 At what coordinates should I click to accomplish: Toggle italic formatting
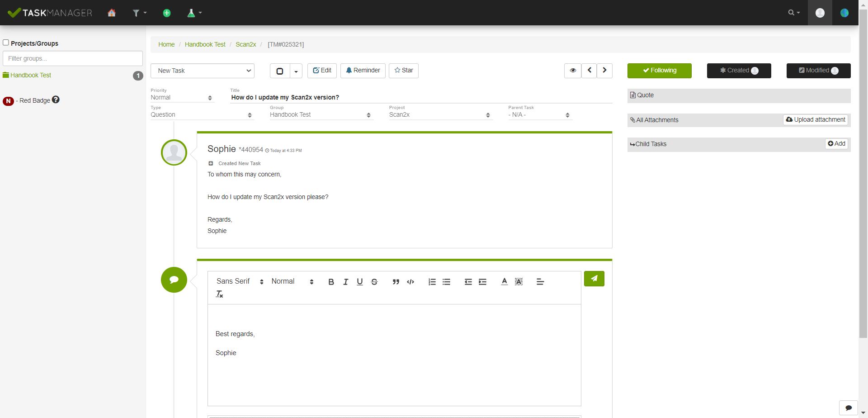click(345, 282)
